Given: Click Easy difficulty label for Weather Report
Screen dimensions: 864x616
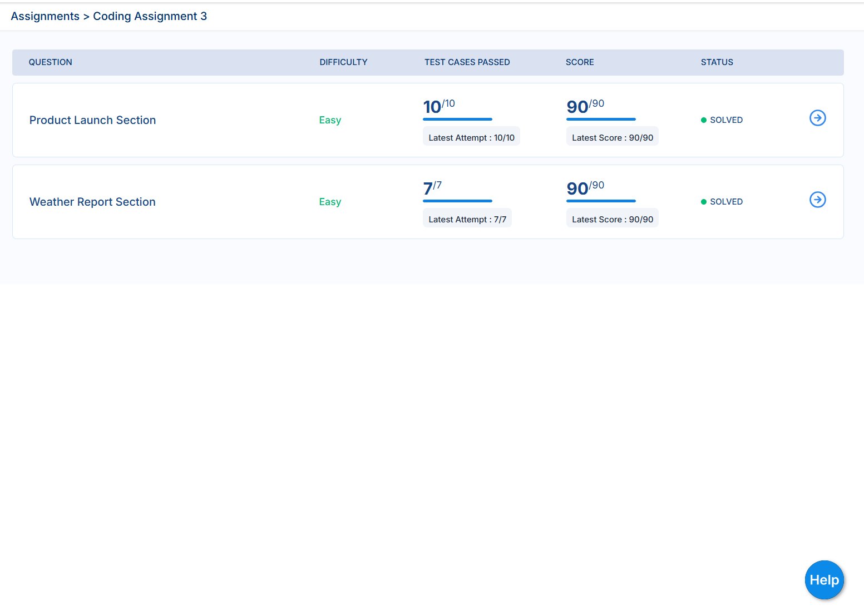Looking at the screenshot, I should [x=330, y=202].
